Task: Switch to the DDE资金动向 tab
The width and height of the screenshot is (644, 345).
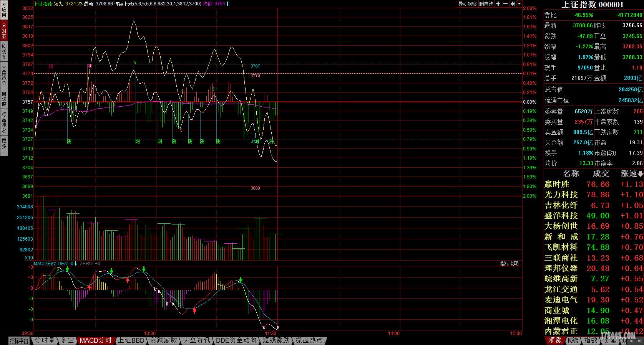Action: tap(236, 341)
